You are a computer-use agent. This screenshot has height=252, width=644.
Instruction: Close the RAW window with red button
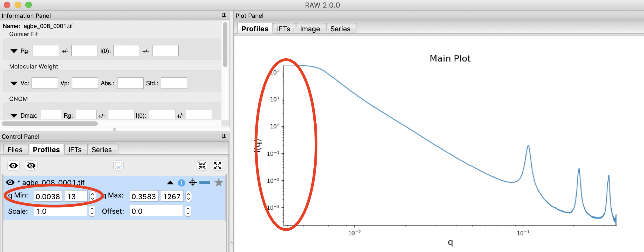pyautogui.click(x=7, y=5)
